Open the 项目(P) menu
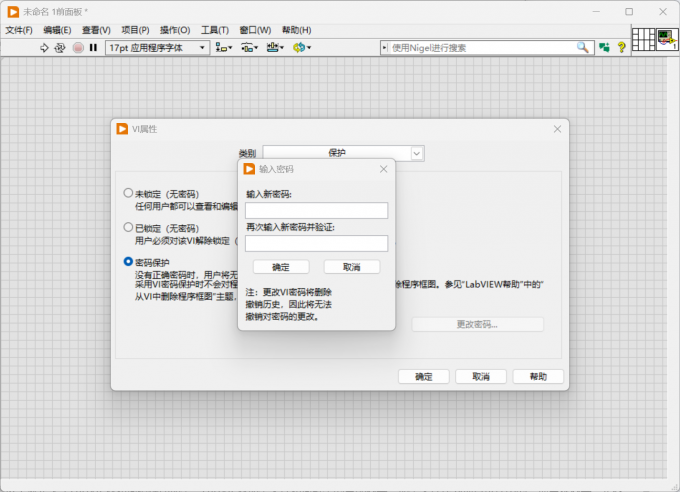 135,30
